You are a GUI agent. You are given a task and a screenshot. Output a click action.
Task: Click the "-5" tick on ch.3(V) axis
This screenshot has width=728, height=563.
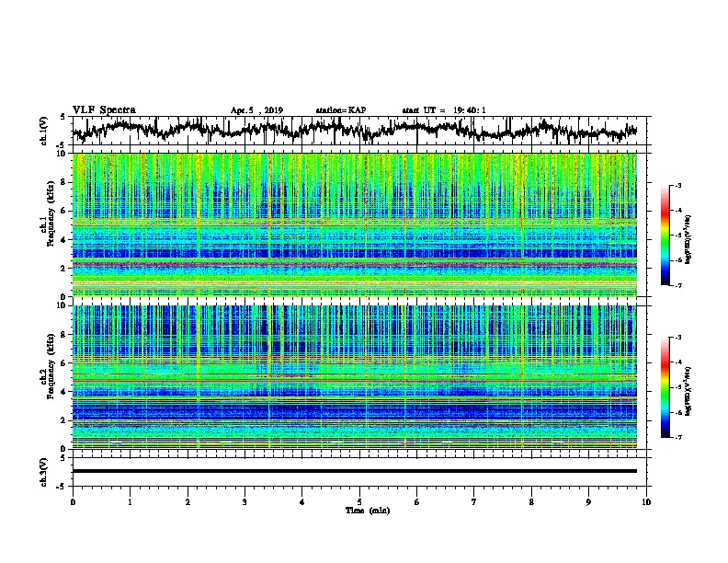tap(62, 487)
